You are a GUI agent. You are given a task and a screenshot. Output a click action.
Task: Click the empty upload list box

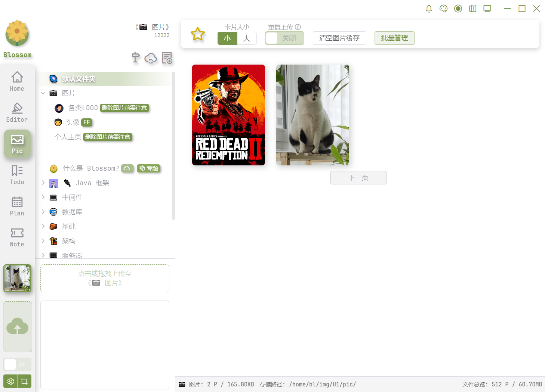[x=105, y=345]
